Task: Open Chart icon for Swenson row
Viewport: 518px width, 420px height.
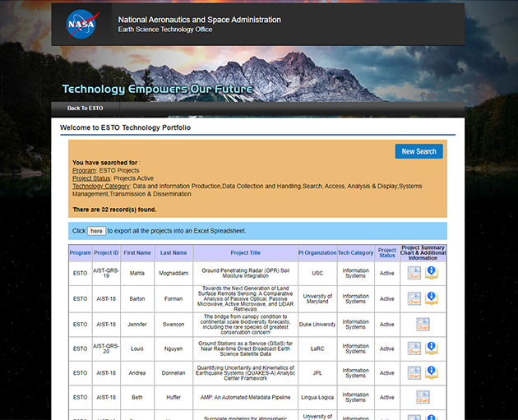Action: [423, 324]
